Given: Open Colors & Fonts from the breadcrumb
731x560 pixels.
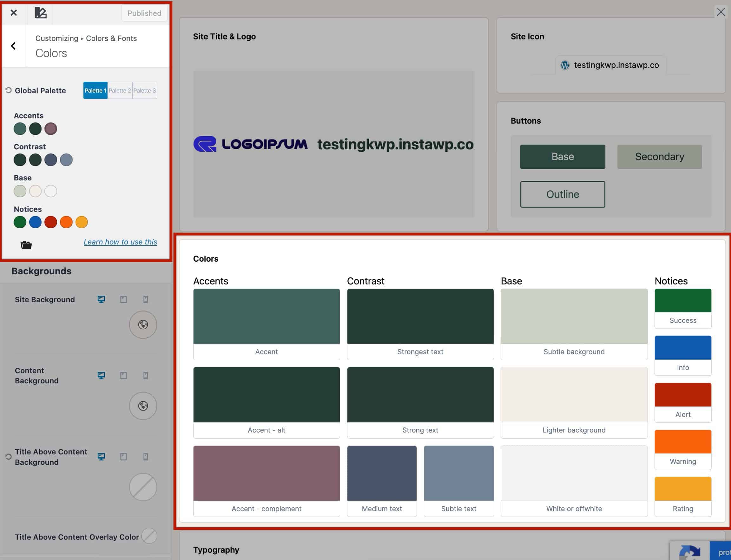Looking at the screenshot, I should coord(111,38).
